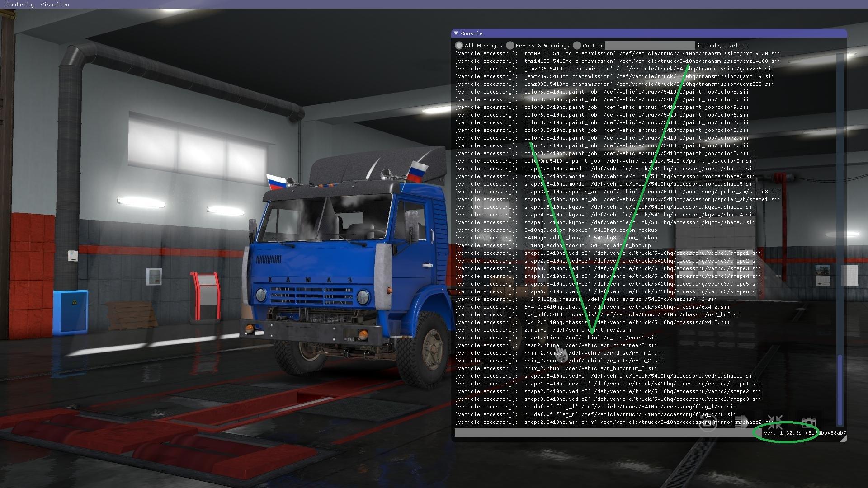Viewport: 868px width, 488px height.
Task: Open the Rendering menu
Action: (x=19, y=5)
